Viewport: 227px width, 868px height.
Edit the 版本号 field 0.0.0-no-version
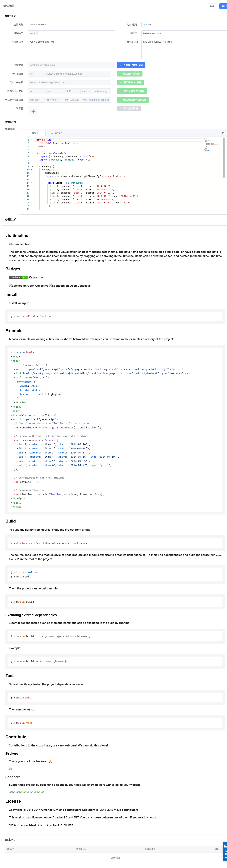tap(184, 33)
